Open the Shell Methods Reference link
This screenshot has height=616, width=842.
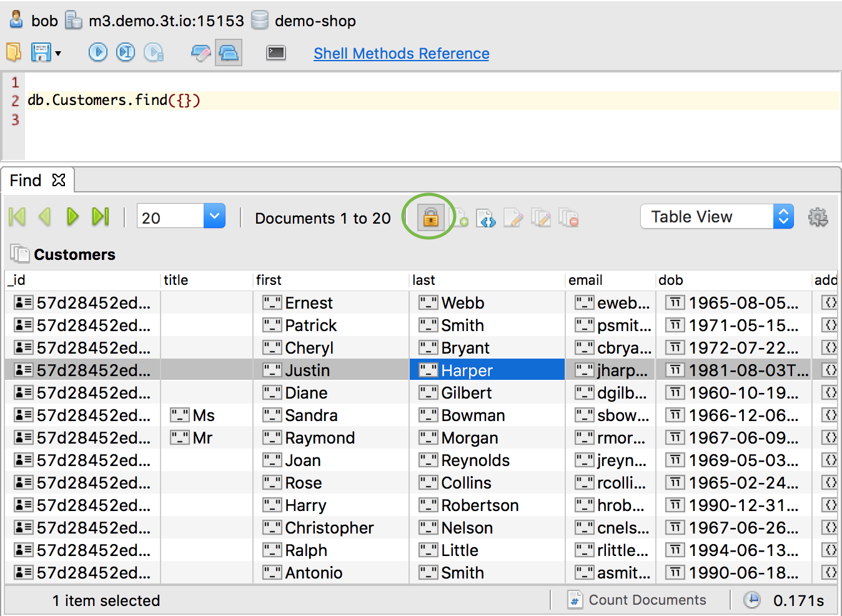tap(402, 54)
